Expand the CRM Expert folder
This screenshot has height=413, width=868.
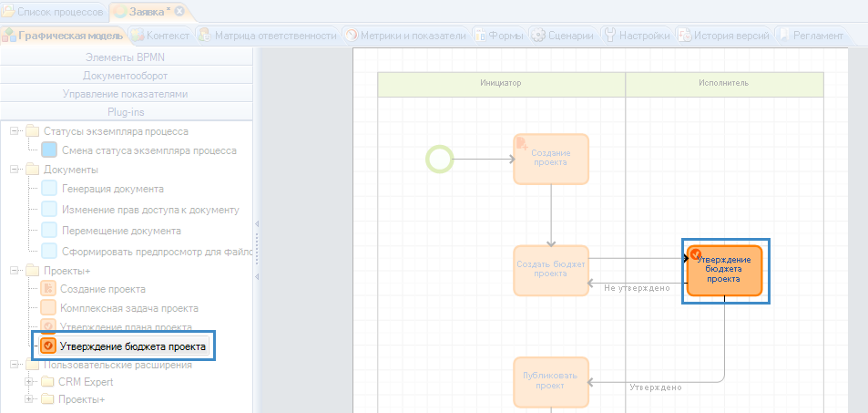click(30, 382)
